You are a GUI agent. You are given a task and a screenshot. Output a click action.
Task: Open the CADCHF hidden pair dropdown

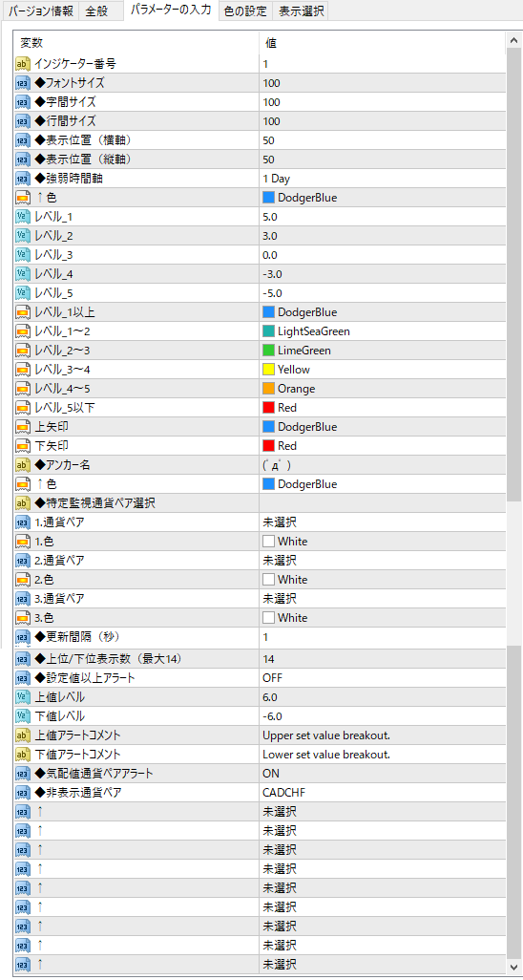tap(383, 793)
